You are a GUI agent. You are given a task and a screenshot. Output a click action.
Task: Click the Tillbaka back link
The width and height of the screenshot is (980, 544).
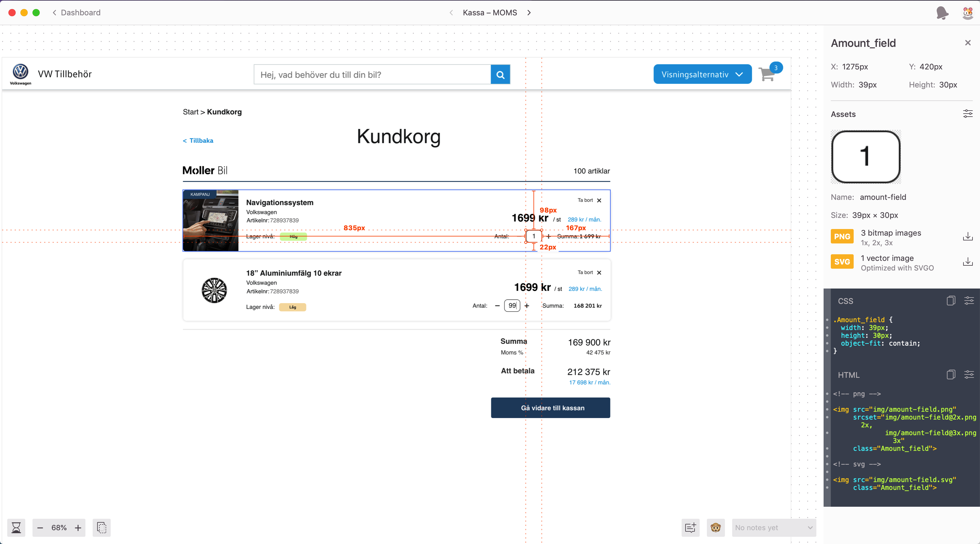[x=198, y=141]
